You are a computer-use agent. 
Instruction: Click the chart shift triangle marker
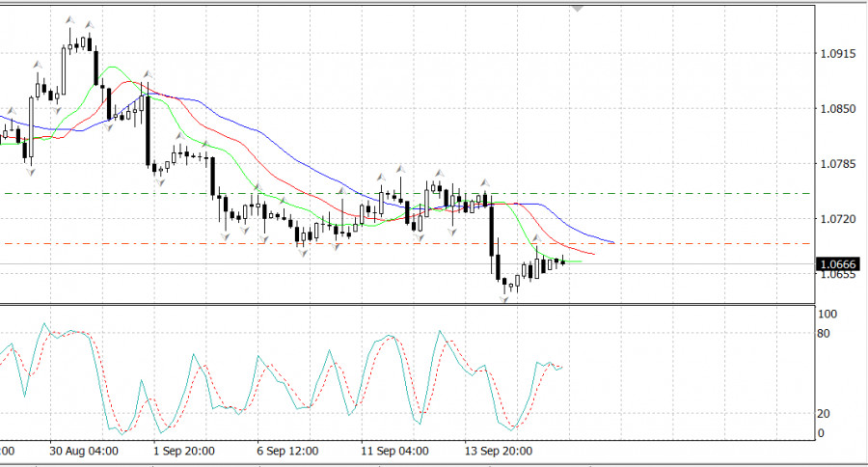[578, 9]
